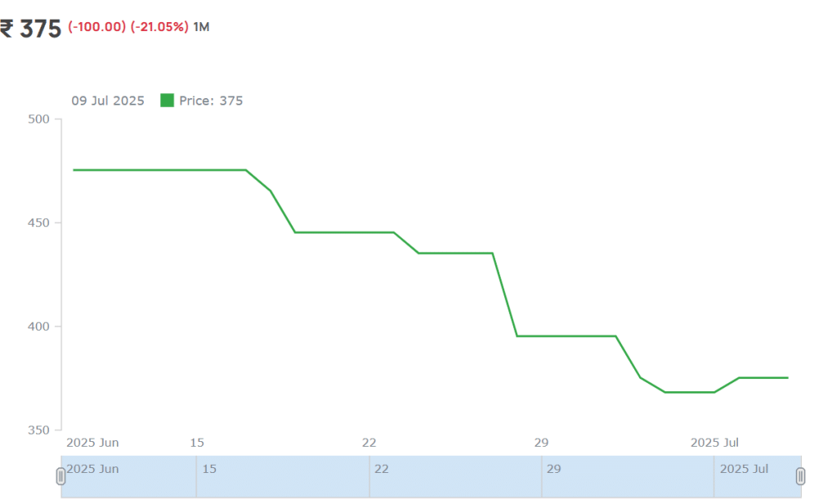This screenshot has width=837, height=504.
Task: Select the 1M time period label
Action: coord(201,27)
